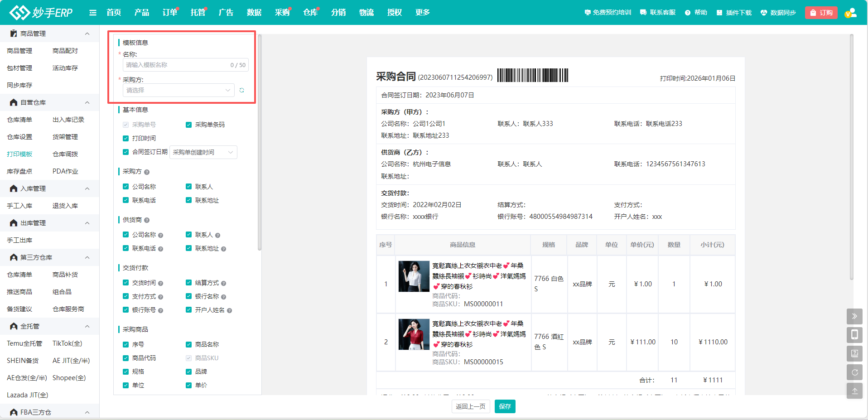Image resolution: width=868 pixels, height=420 pixels.
Task: Click the floating help manual book icon
Action: click(854, 353)
